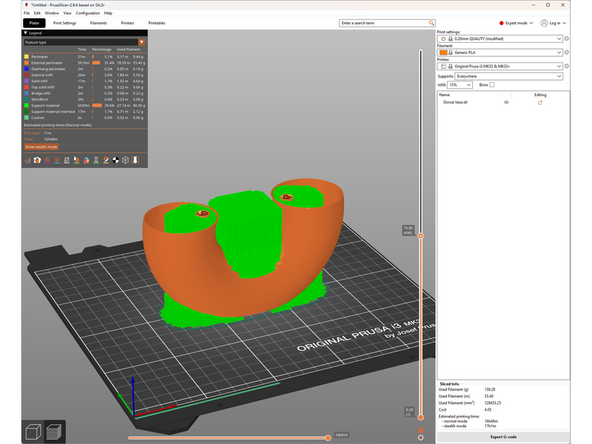
Task: Switch to the Plater tab
Action: coord(34,23)
